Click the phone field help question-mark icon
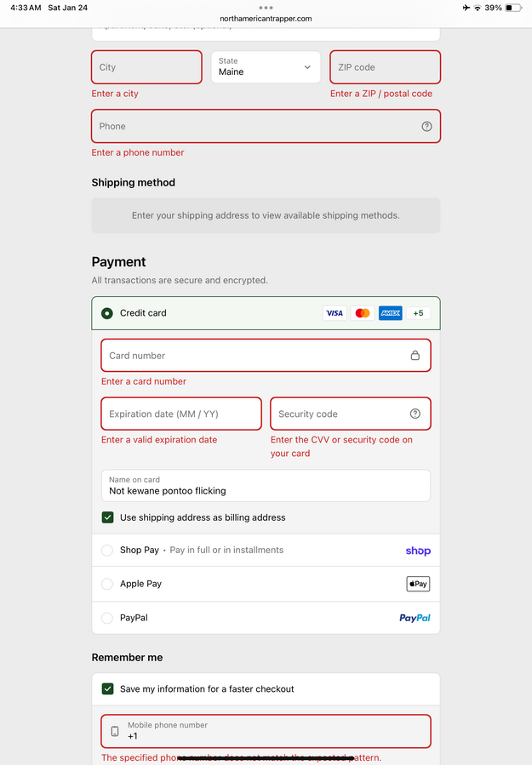This screenshot has width=532, height=765. coord(426,127)
